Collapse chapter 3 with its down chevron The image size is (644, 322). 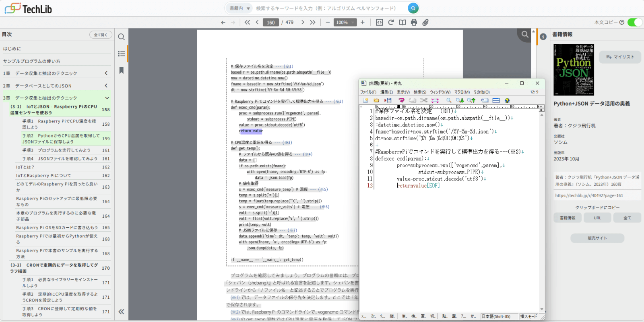point(107,98)
